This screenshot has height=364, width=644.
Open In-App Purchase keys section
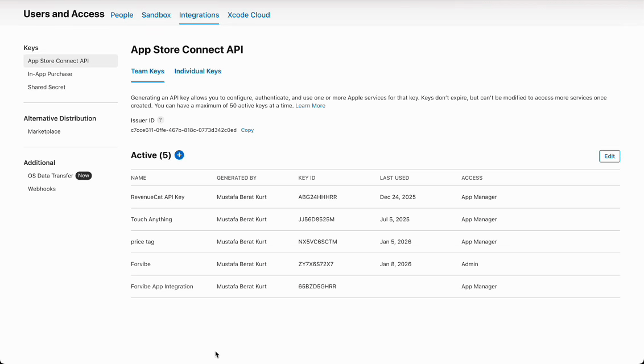(x=50, y=74)
